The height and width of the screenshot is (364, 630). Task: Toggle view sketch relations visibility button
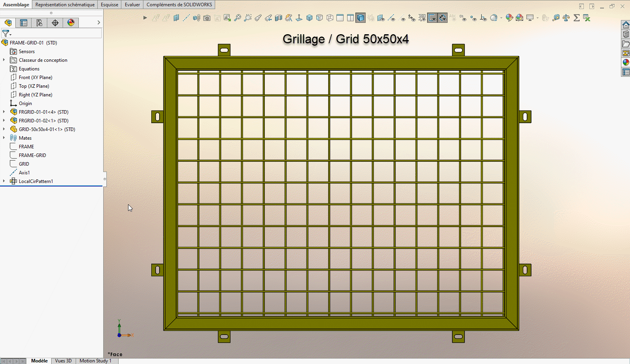coord(483,18)
